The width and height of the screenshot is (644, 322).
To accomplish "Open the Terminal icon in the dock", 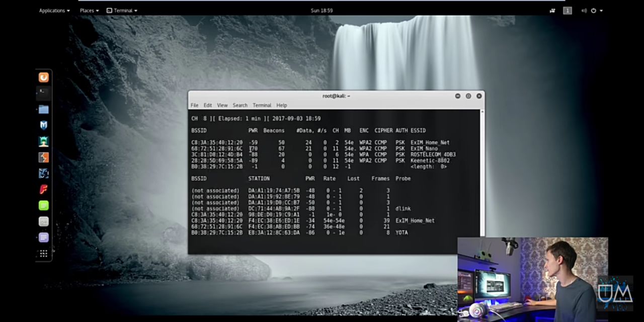I will click(x=44, y=93).
